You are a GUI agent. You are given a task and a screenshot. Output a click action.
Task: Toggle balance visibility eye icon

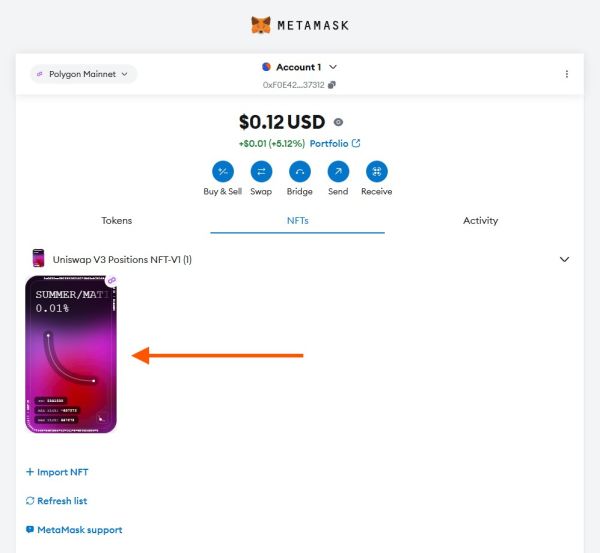click(x=338, y=122)
